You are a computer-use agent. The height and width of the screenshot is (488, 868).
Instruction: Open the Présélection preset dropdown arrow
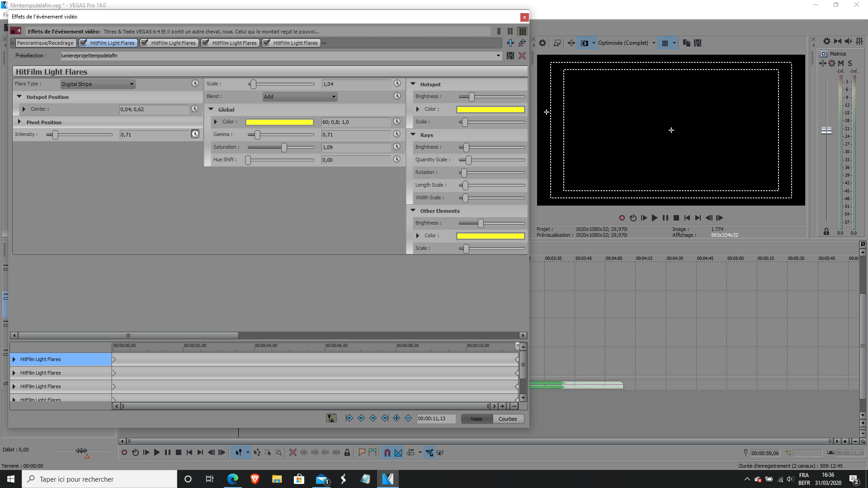[498, 56]
